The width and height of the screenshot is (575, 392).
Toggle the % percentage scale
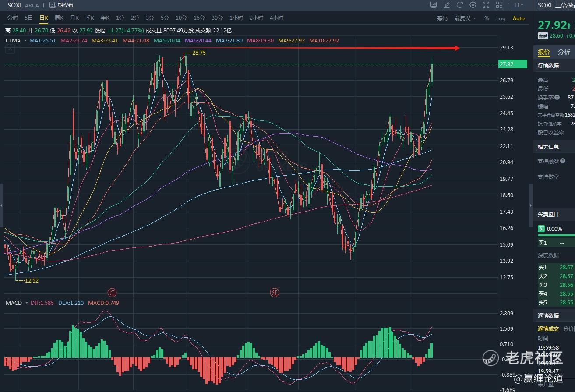(x=487, y=18)
